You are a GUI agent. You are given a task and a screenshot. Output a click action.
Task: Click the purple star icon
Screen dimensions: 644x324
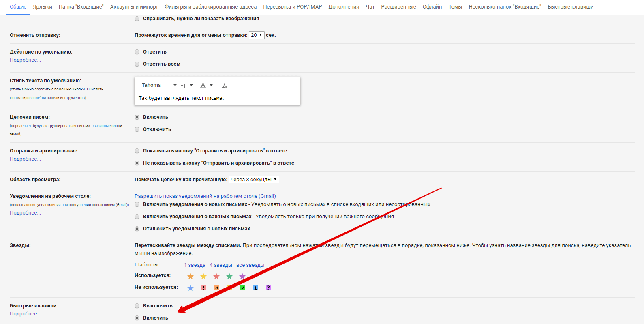(x=242, y=277)
